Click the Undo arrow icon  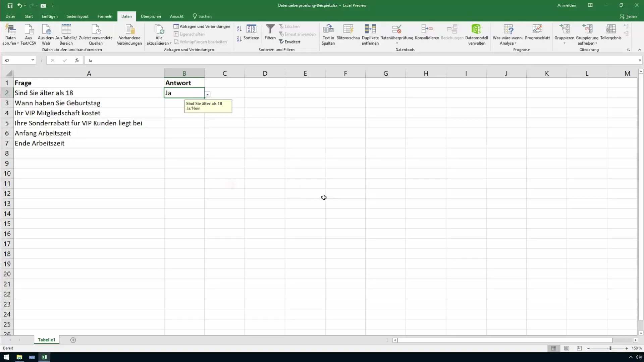(x=20, y=6)
